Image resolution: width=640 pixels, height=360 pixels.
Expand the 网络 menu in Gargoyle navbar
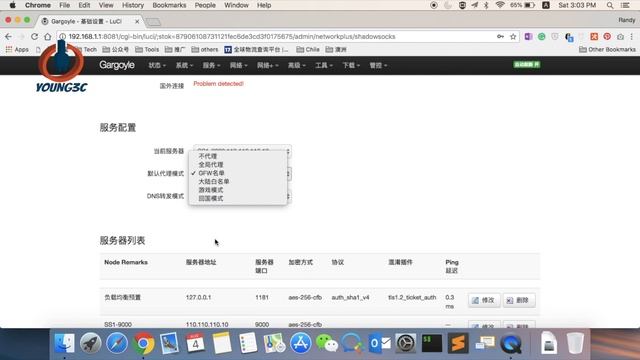pos(238,65)
